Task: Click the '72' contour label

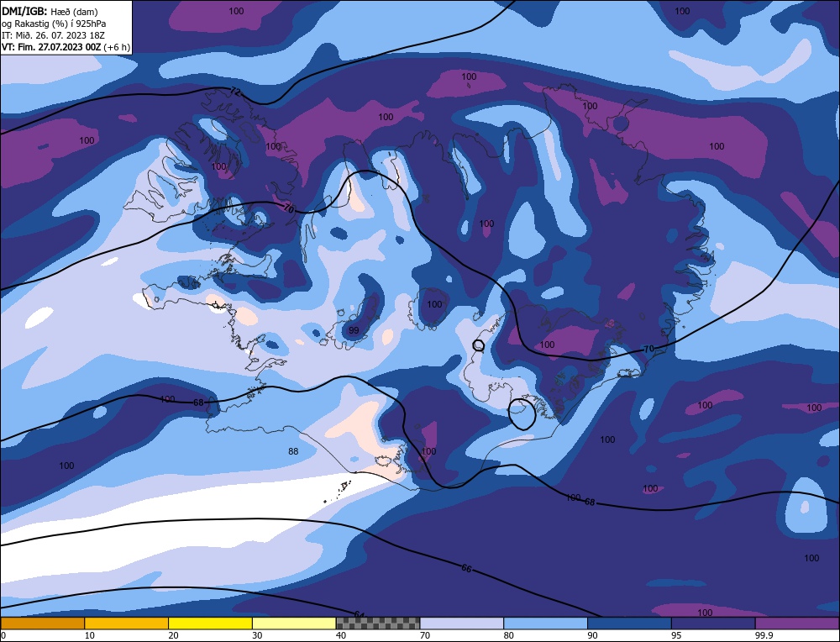Action: (234, 92)
